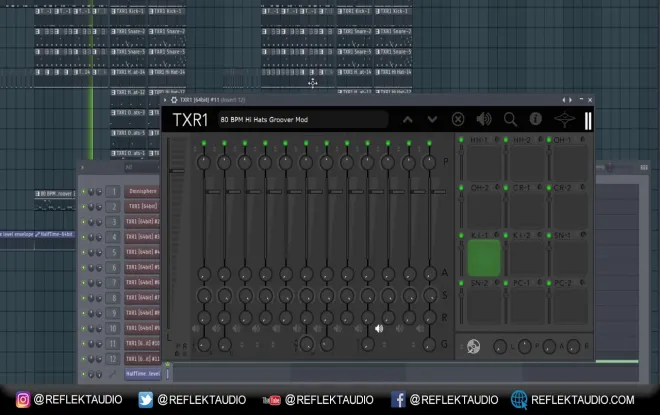Click the small icon beside the CR-2 label

click(583, 187)
